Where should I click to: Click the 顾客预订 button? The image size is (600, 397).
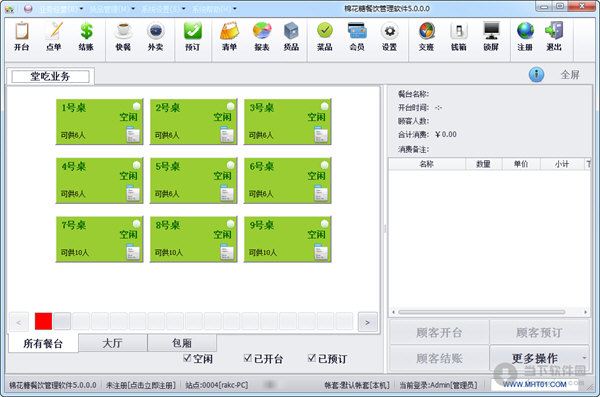coord(539,332)
